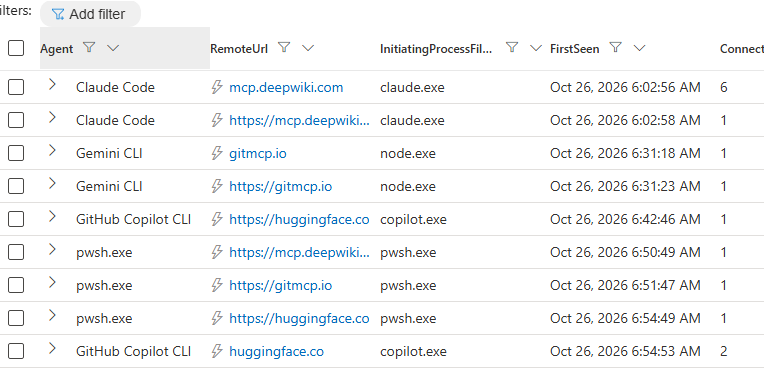Screen dimensions: 764x387
Task: Select the RemoteUrl column header
Action: 239,49
